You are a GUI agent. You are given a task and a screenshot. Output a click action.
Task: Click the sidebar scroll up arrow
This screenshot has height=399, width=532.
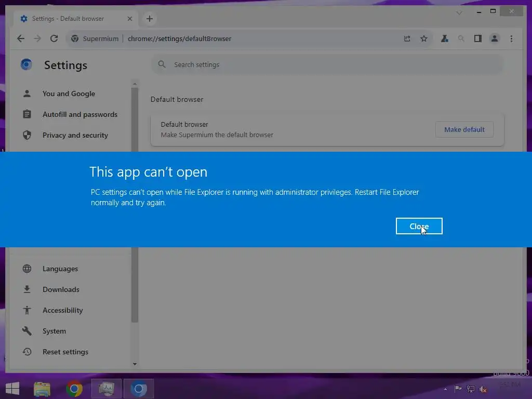coord(135,84)
